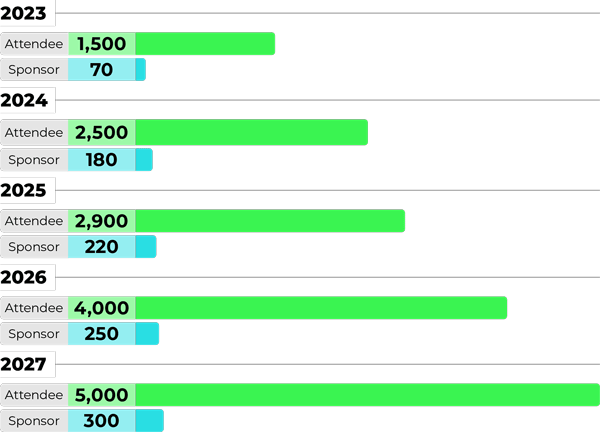
Task: Select the 2,500 attendee value
Action: pos(102,132)
